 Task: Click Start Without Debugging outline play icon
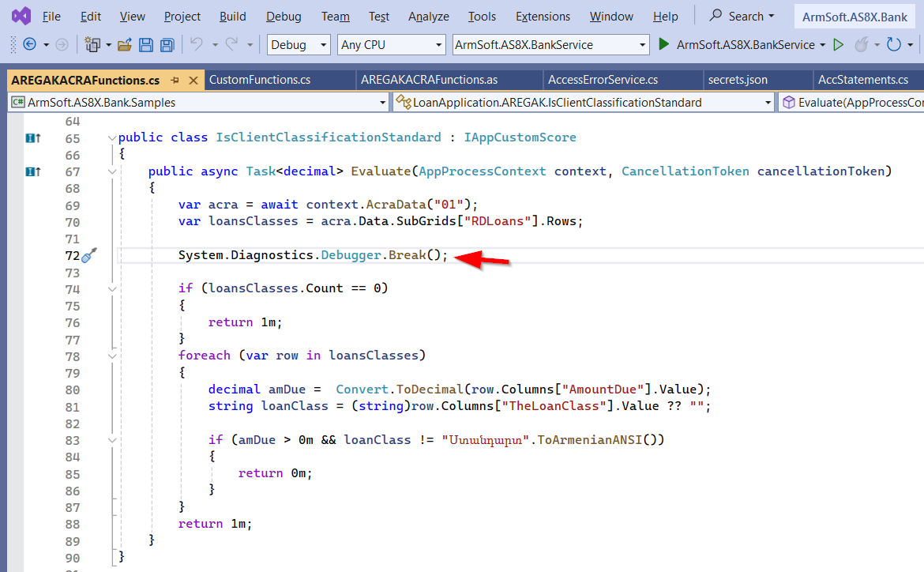click(x=839, y=45)
